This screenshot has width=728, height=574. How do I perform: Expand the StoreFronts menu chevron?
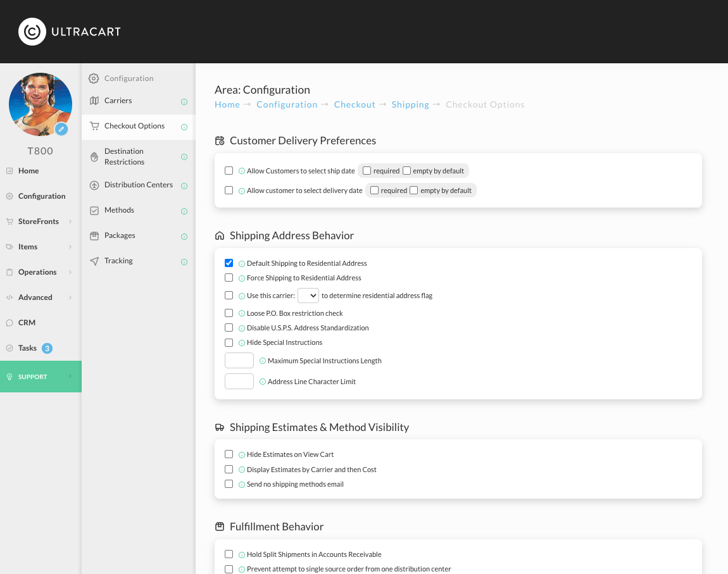(x=70, y=221)
